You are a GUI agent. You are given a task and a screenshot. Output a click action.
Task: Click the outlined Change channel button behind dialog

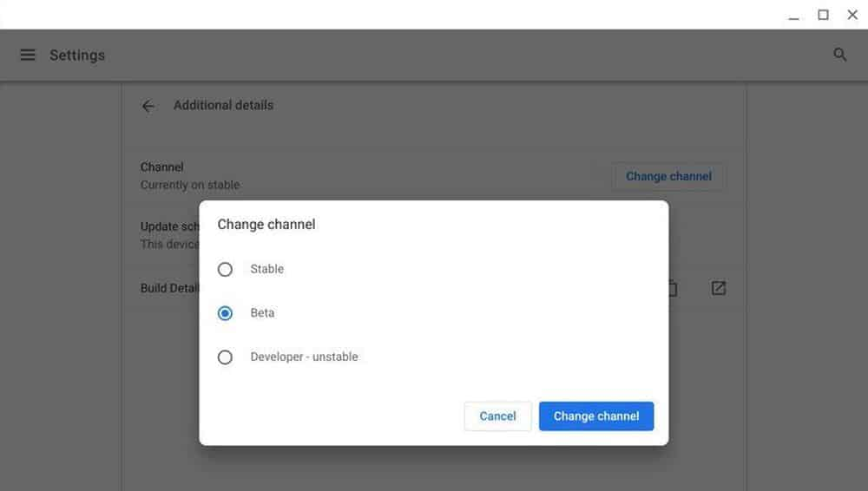[668, 176]
